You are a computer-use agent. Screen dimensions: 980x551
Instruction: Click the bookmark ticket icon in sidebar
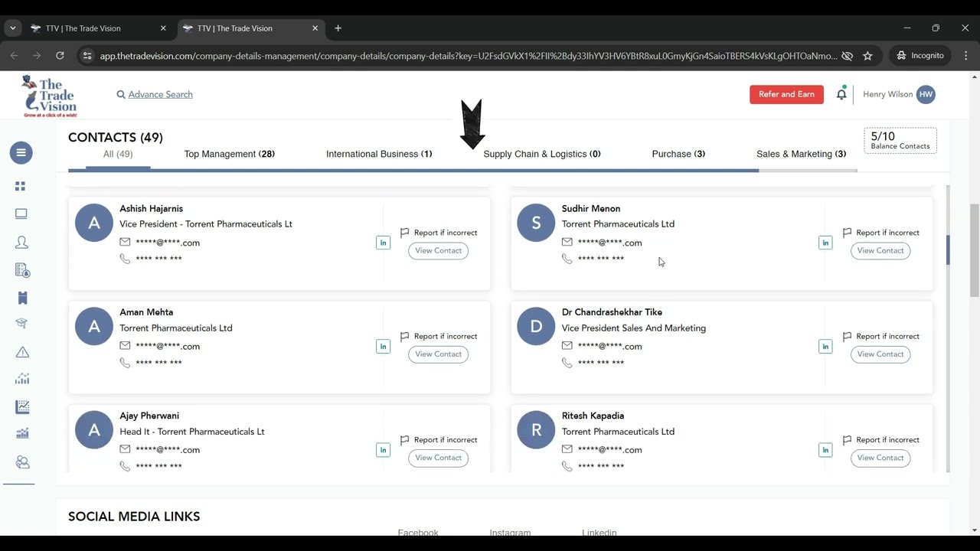(x=22, y=298)
